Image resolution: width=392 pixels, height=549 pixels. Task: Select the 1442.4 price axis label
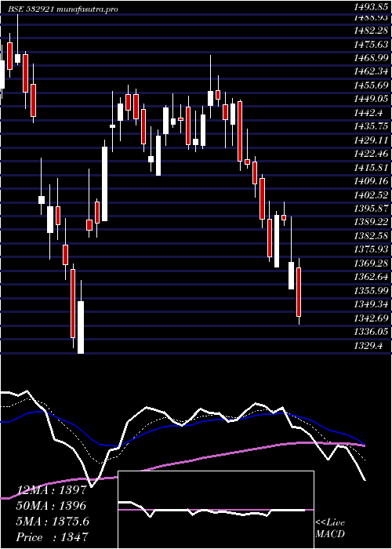[368, 113]
